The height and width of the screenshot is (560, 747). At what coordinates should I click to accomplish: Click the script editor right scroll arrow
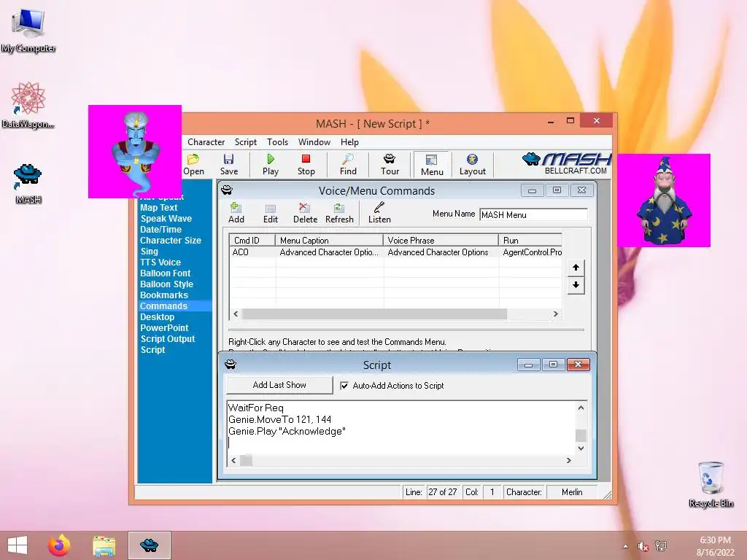[568, 461]
